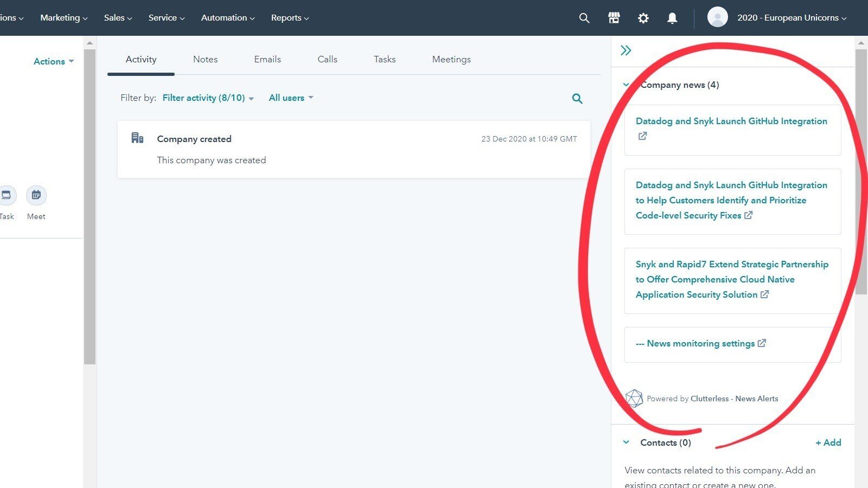Click the user avatar icon

[717, 17]
